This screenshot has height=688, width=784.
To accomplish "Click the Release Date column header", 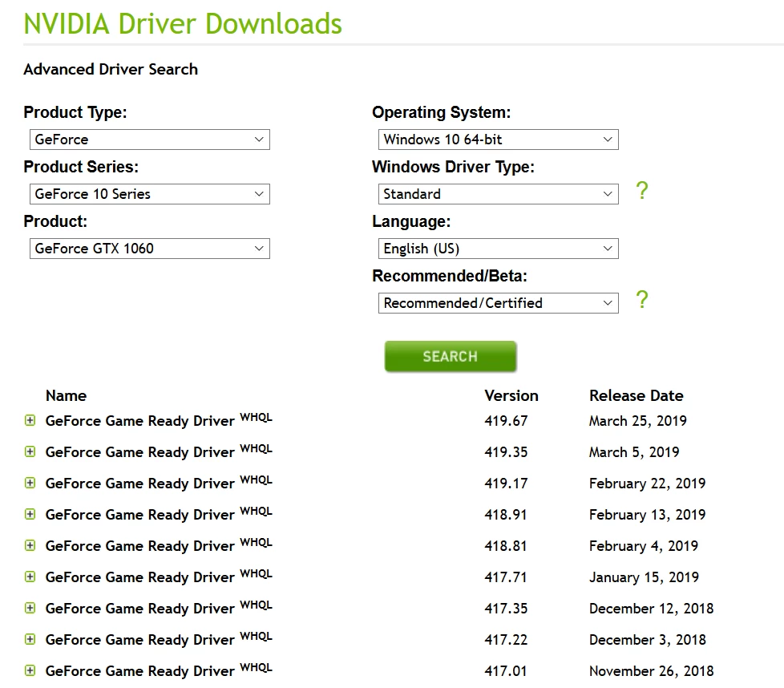I will tap(636, 395).
